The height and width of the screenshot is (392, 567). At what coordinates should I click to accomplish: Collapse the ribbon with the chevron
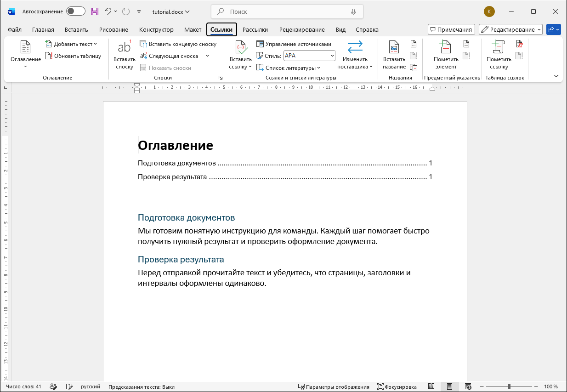[556, 76]
